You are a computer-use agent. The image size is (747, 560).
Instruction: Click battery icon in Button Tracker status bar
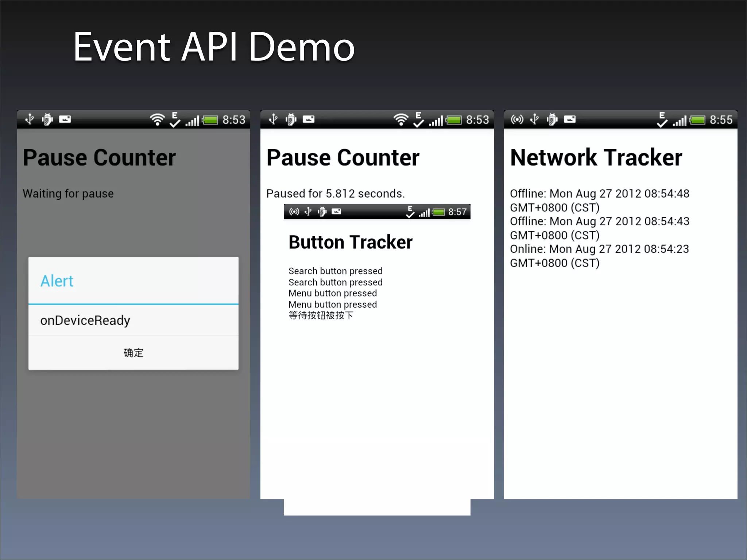pyautogui.click(x=438, y=212)
